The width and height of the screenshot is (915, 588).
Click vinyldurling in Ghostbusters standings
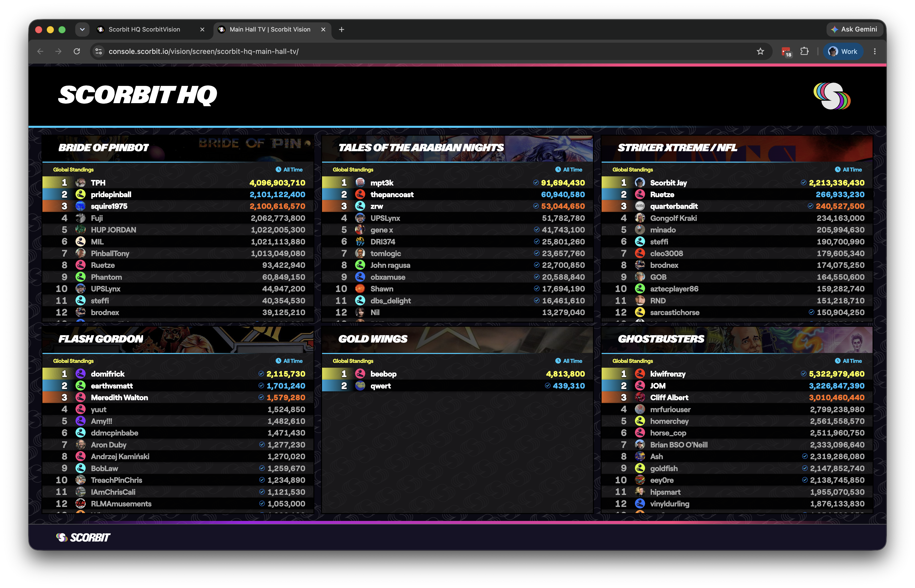[669, 504]
